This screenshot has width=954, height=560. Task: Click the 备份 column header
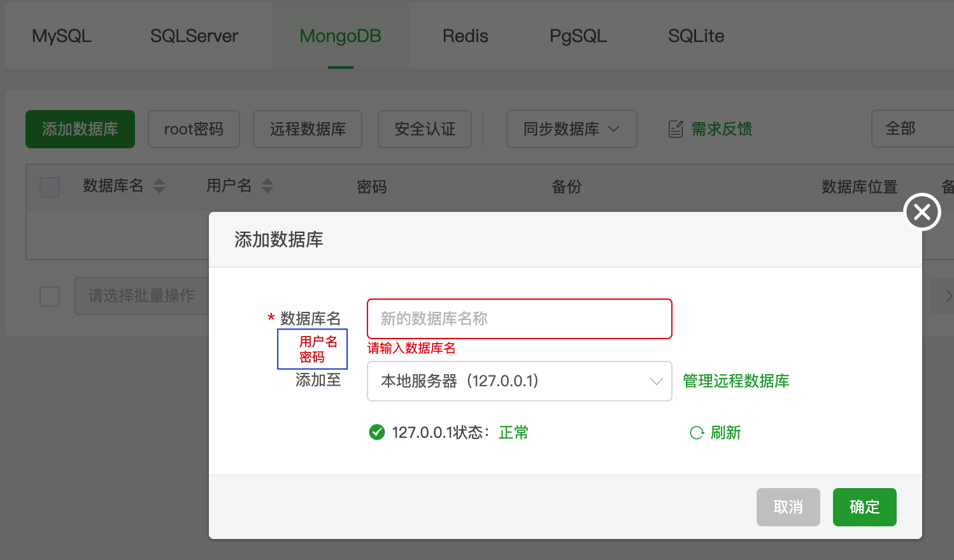[567, 187]
